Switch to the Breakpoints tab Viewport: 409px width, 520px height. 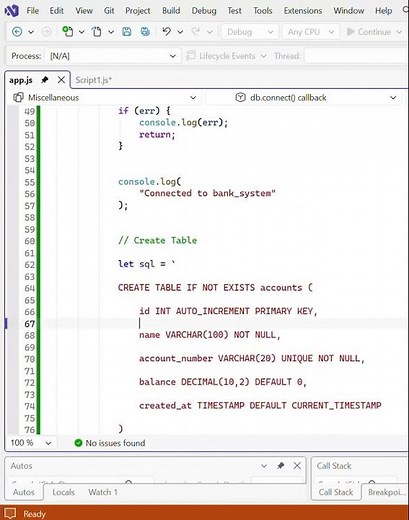coord(387,492)
